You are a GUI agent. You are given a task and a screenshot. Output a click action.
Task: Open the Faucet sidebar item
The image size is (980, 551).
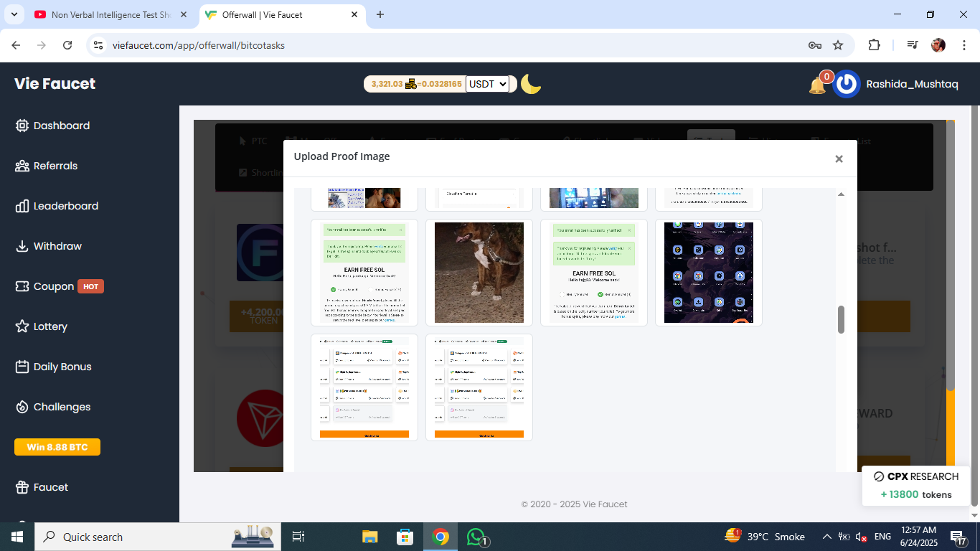point(42,487)
